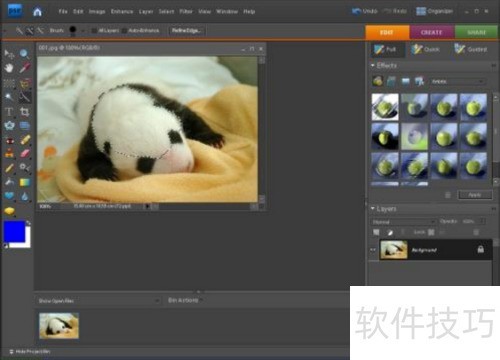Show Filters in the Effects panel
Viewport: 500px width, 360px height.
click(377, 81)
